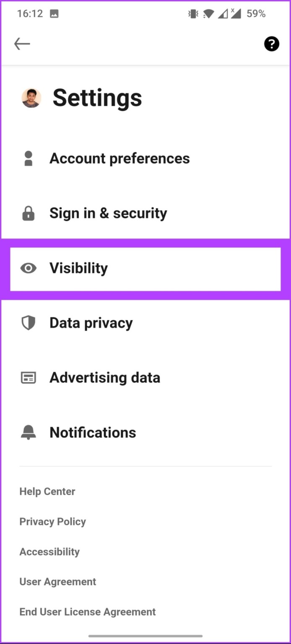Open the help question mark icon
This screenshot has width=291, height=644.
[271, 44]
